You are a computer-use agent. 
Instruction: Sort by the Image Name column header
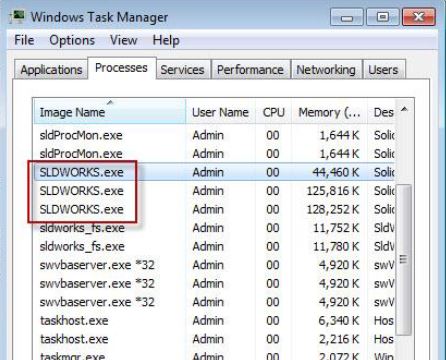tap(109, 112)
